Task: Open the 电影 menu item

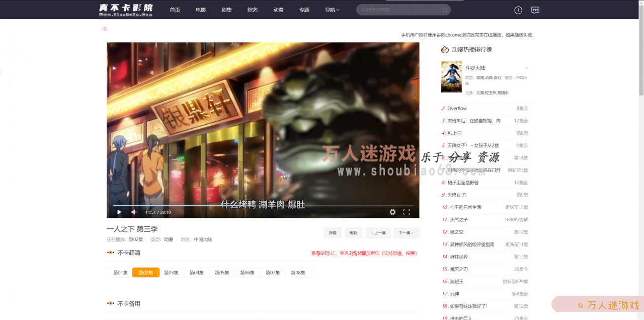Action: click(x=201, y=10)
